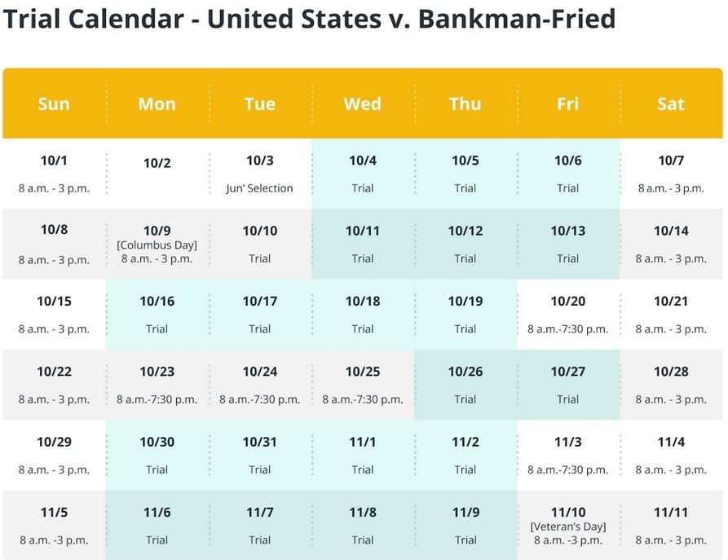
Task: Select the 10/15 Sunday cell
Action: [x=54, y=315]
